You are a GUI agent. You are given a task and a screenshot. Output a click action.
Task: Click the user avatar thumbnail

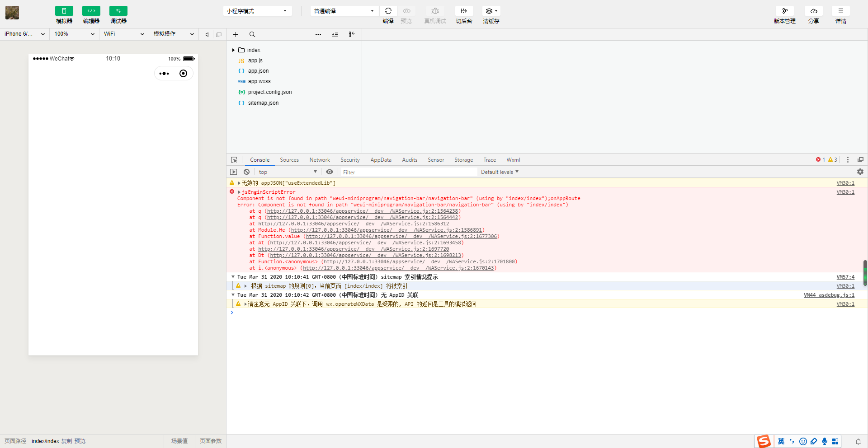click(12, 13)
